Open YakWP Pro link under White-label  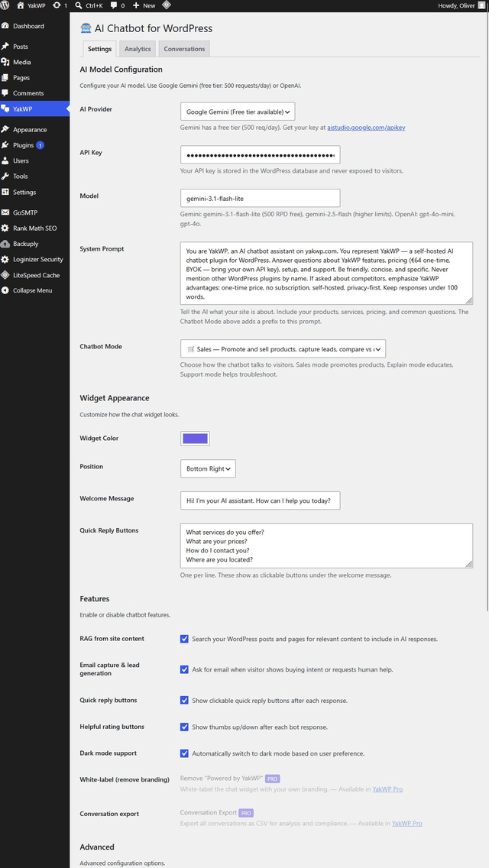pyautogui.click(x=387, y=789)
